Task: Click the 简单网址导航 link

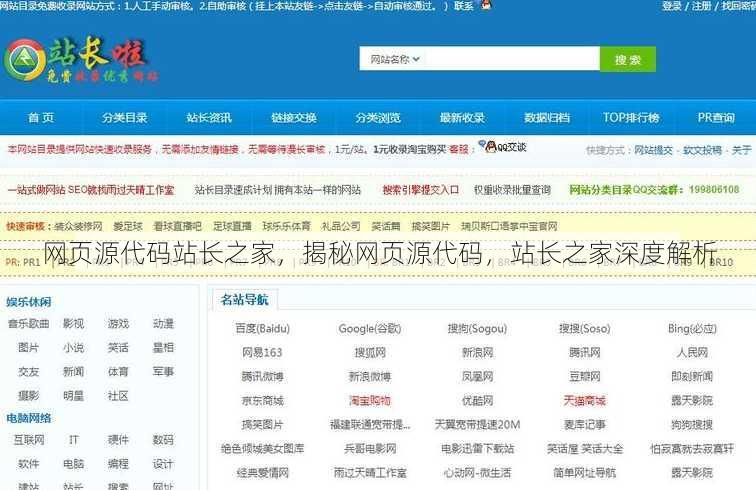Action: click(584, 473)
